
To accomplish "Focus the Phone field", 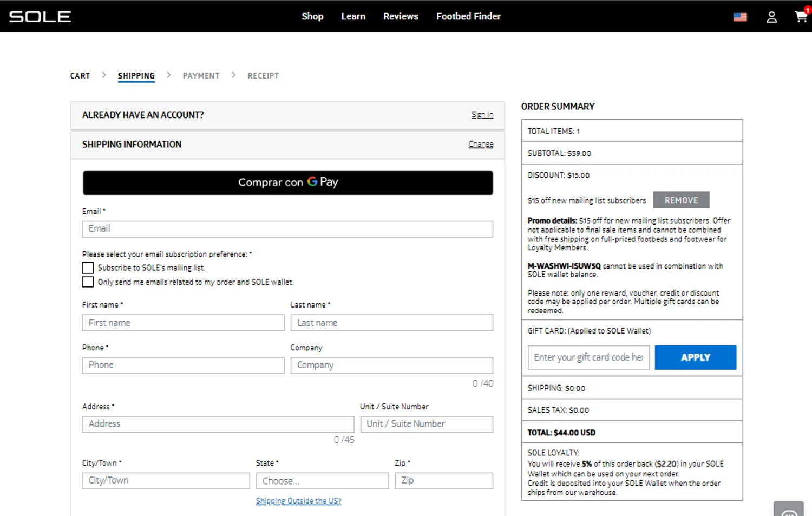I will point(183,365).
